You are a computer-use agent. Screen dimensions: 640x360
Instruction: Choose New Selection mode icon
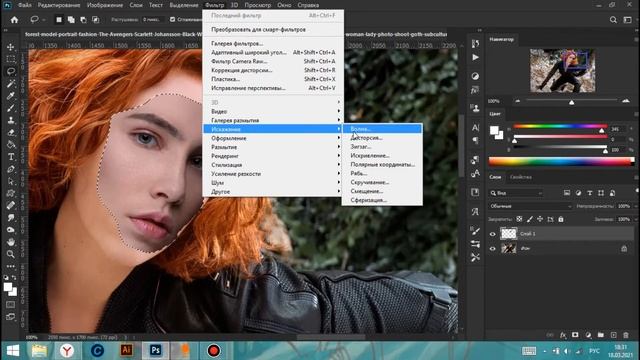59,20
